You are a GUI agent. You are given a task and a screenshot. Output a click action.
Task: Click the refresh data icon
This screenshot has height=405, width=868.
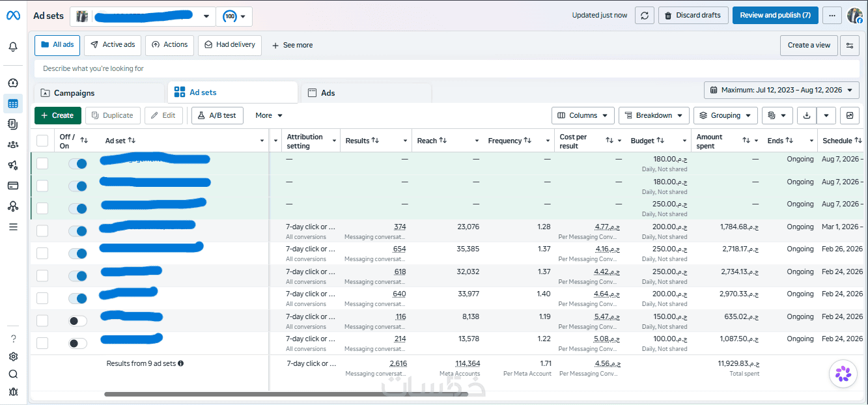click(x=644, y=16)
